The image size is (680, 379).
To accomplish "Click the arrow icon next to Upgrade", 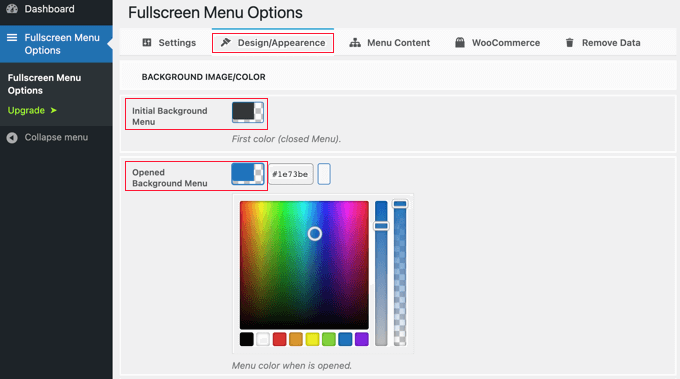I will click(53, 111).
